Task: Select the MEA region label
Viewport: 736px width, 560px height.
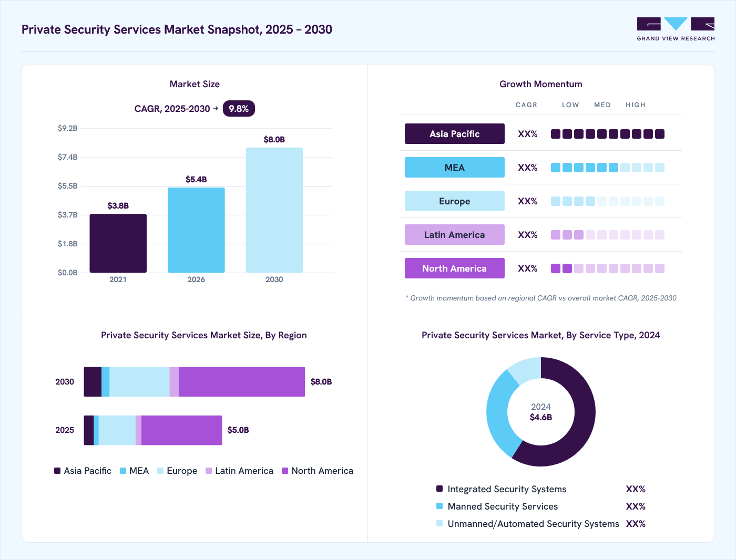Action: pos(455,168)
